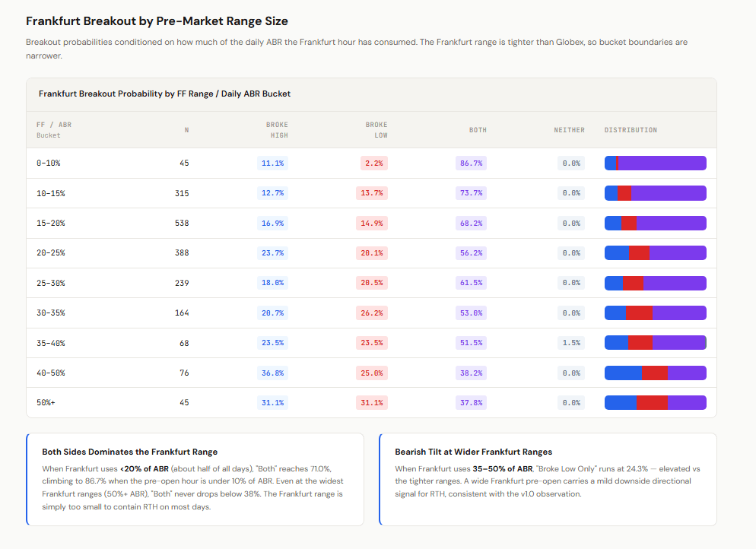Screen dimensions: 756x549
Task: Click the DISTRIBUTION column header
Action: click(631, 130)
